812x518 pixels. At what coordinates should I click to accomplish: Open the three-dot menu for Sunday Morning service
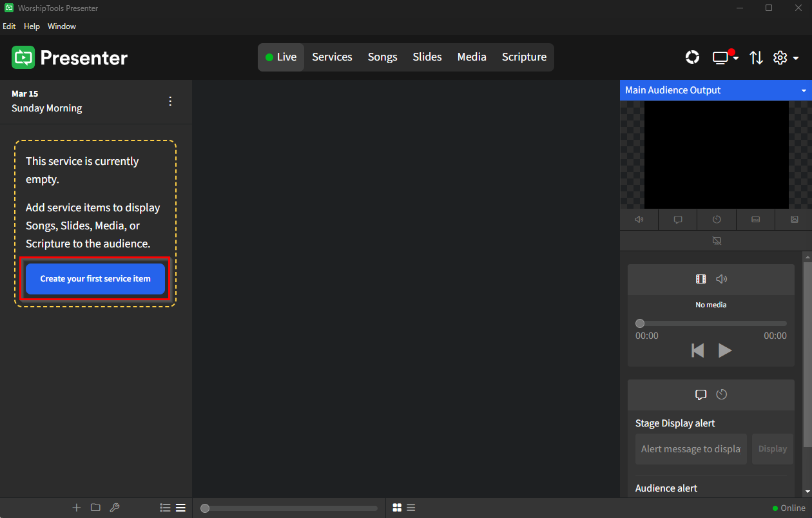[x=170, y=101]
